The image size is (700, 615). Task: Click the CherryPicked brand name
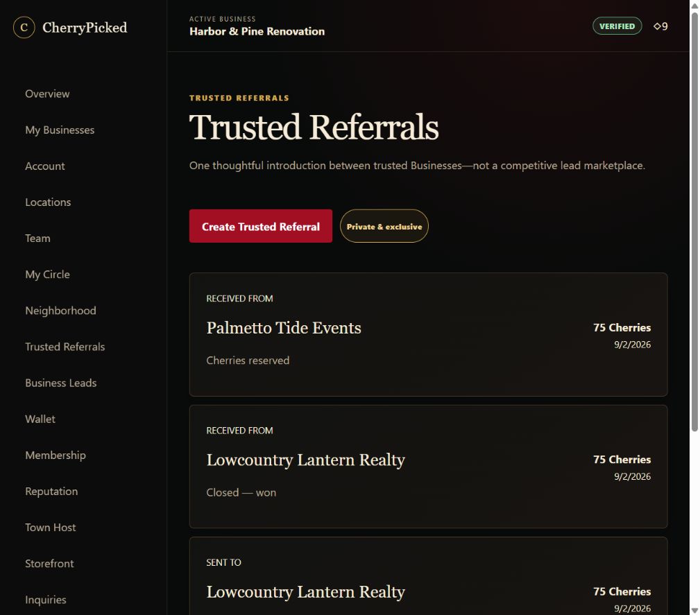85,27
